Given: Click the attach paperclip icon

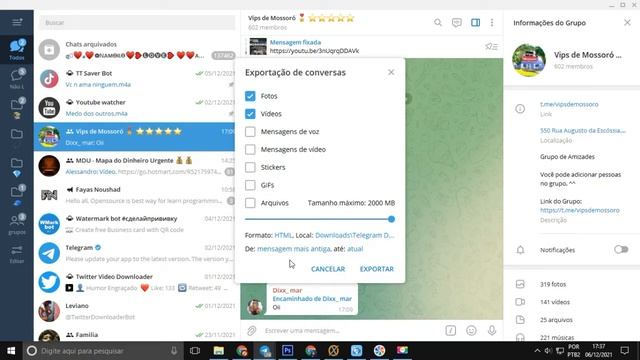Looking at the screenshot, I should click(x=252, y=331).
